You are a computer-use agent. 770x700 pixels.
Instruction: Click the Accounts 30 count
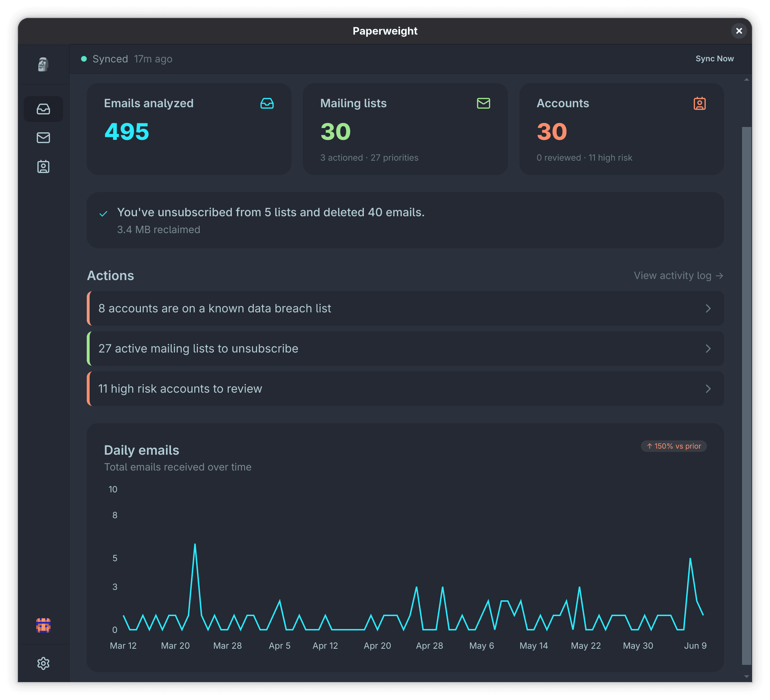pos(552,132)
